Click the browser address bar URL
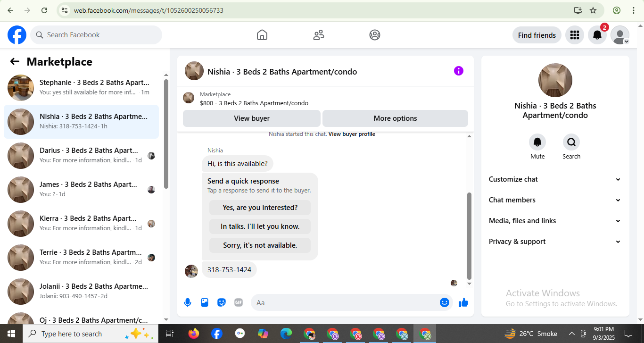644x343 pixels. pyautogui.click(x=149, y=10)
